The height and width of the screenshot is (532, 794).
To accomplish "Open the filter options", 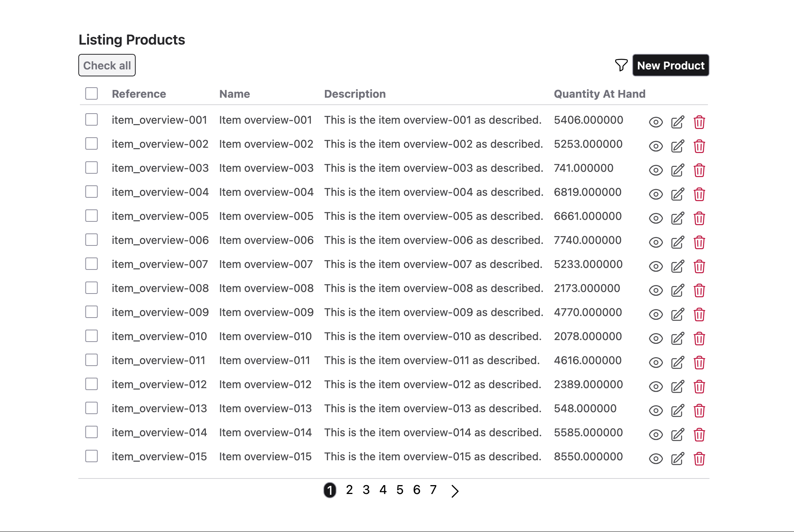I will click(621, 65).
